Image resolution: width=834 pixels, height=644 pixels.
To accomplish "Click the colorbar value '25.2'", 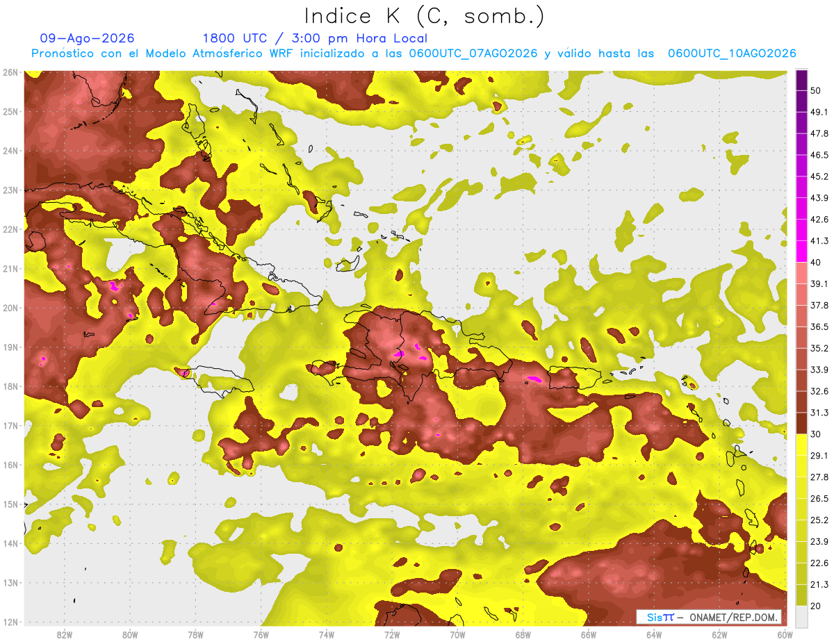I will (819, 520).
